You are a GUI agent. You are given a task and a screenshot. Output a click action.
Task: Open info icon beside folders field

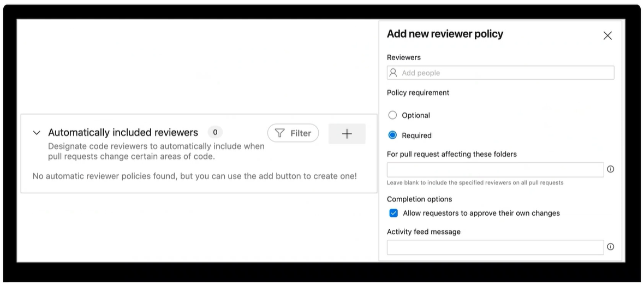coord(611,169)
